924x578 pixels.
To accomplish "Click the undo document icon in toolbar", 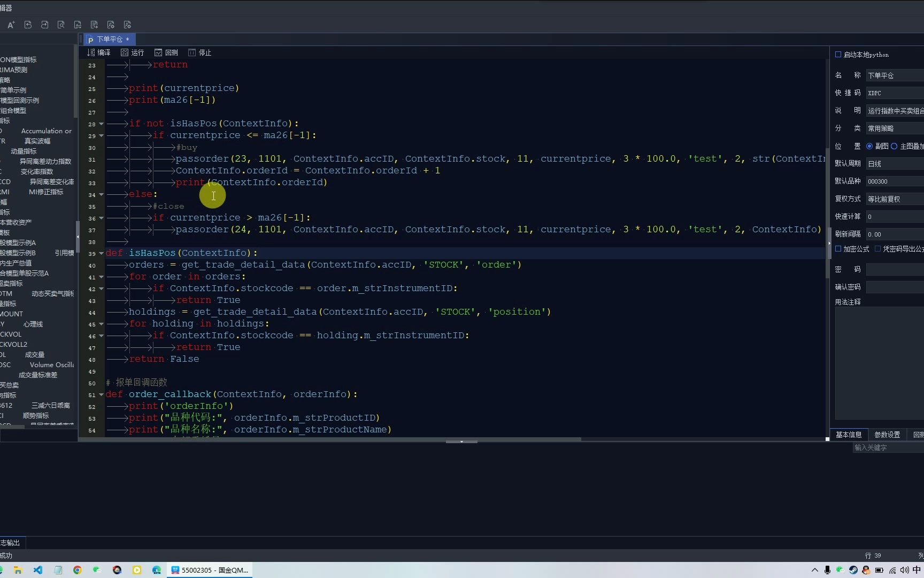I will click(x=28, y=25).
